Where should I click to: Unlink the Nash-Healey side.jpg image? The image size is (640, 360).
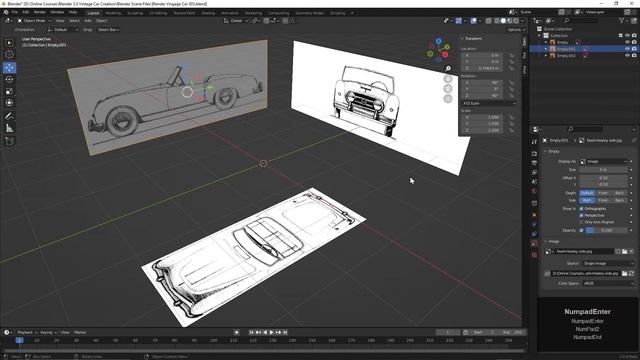coord(631,251)
